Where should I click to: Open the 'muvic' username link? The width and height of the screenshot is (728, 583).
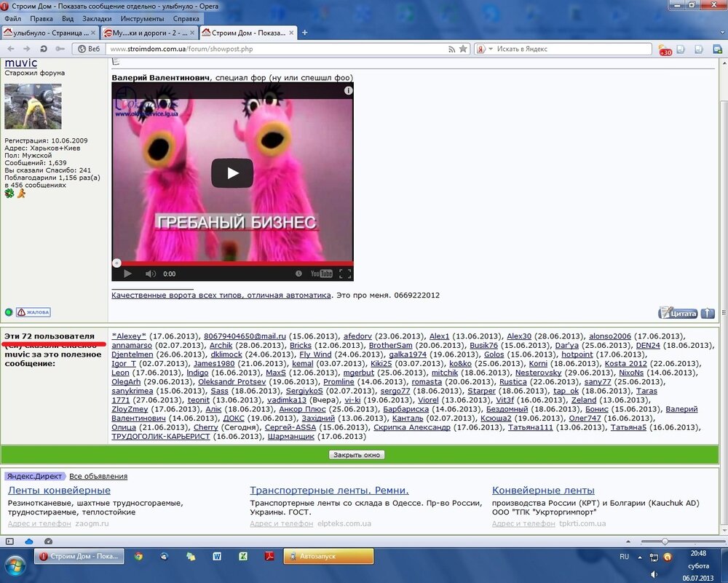tap(21, 63)
